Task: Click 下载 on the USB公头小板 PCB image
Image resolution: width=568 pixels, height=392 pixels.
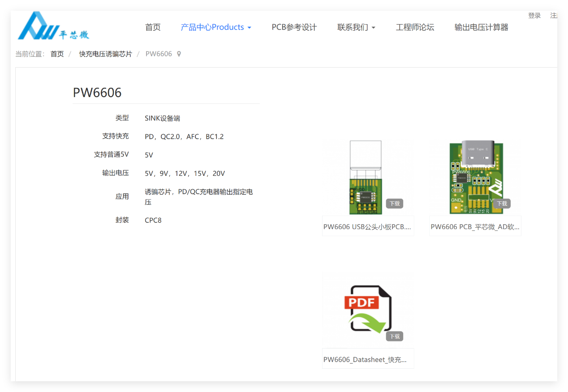Action: point(394,203)
